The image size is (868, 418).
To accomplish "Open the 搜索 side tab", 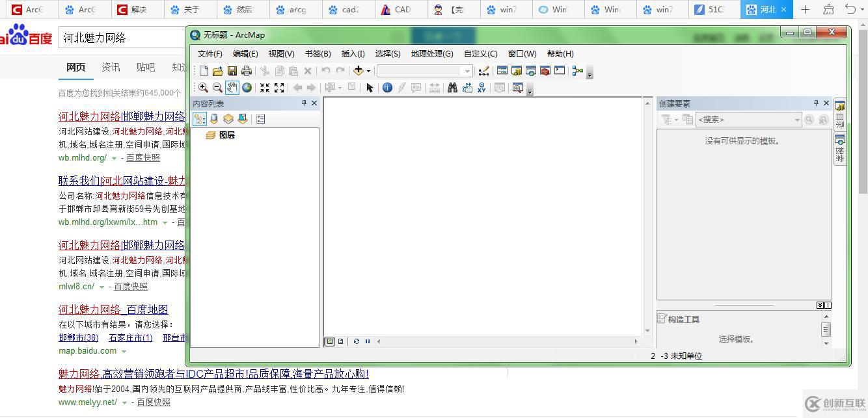I will 840,149.
